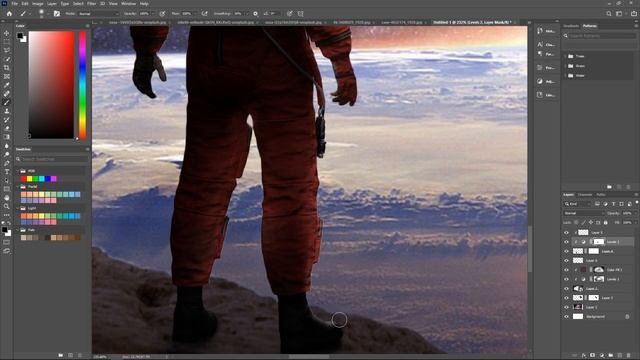This screenshot has height=360, width=640.
Task: Click the hue slider in Color panel
Action: pos(82,85)
